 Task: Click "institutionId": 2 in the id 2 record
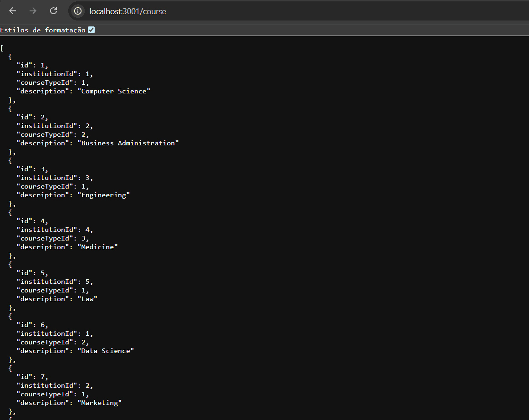[x=55, y=126]
